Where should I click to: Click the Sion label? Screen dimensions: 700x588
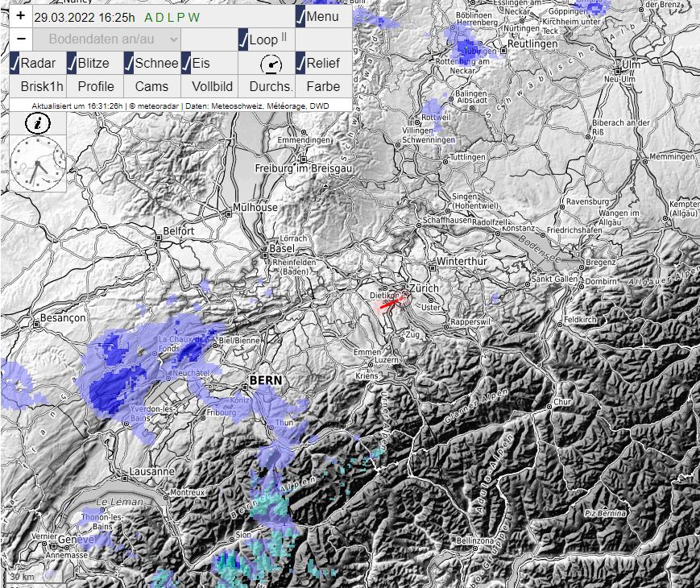[243, 535]
